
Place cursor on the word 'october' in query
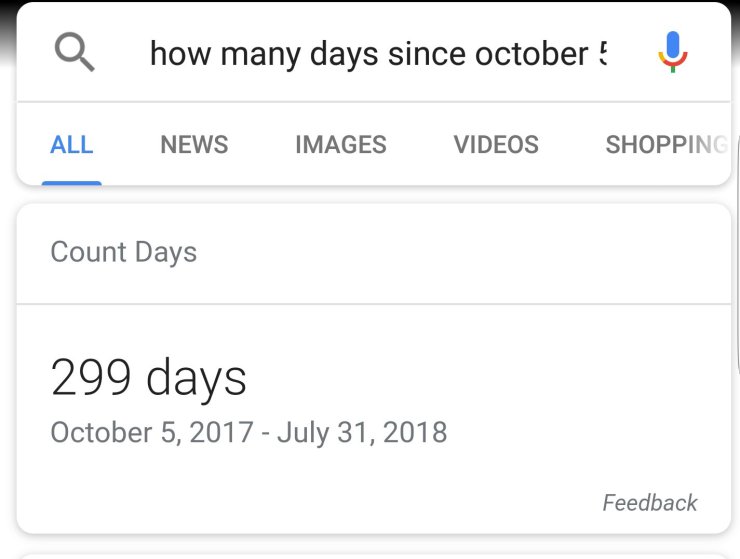[531, 53]
